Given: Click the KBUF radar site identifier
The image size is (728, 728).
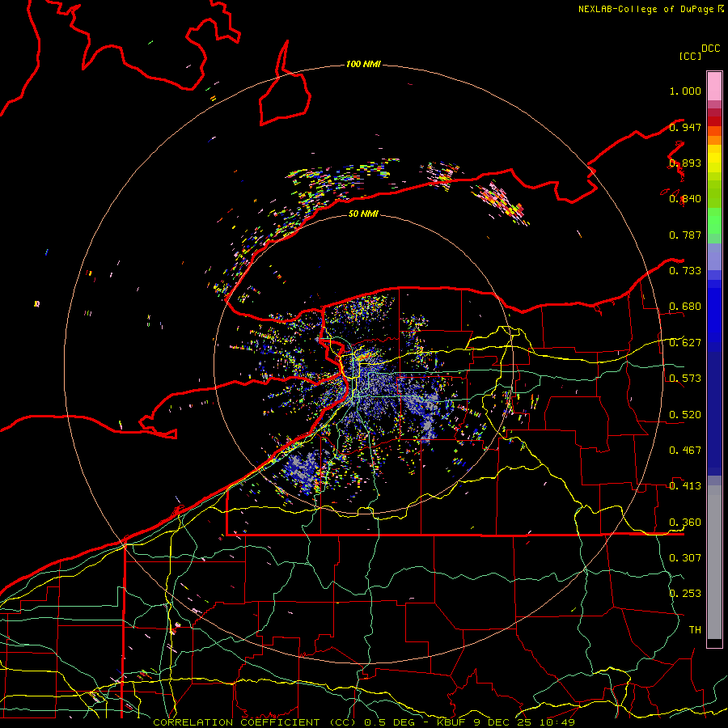Looking at the screenshot, I should tap(453, 722).
